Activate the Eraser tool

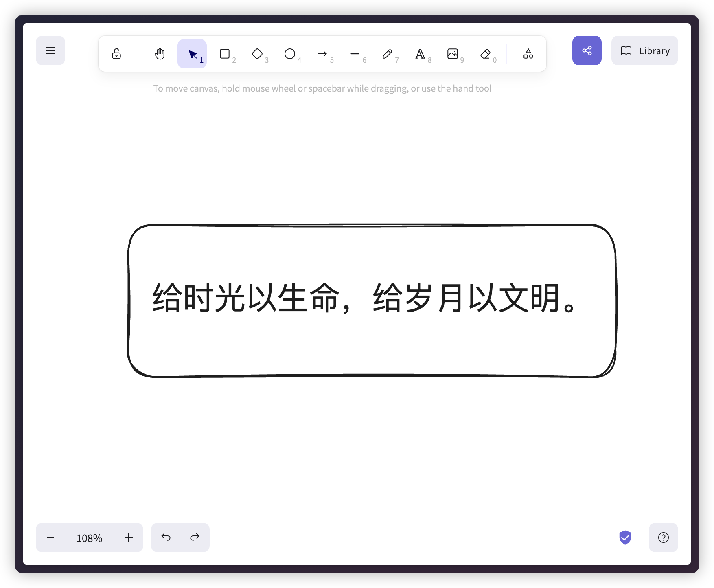[486, 53]
